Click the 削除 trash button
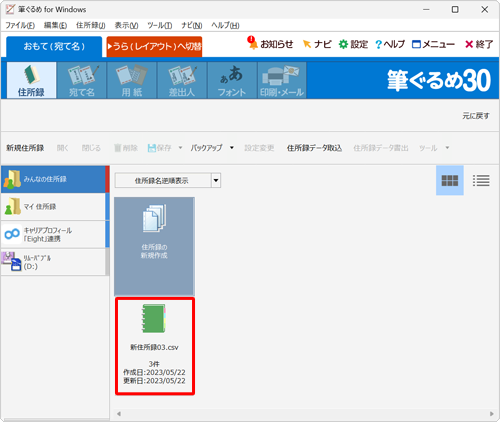 [x=126, y=148]
